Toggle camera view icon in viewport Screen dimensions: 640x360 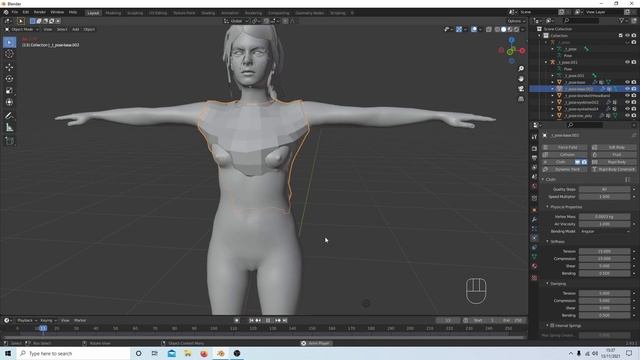point(521,89)
